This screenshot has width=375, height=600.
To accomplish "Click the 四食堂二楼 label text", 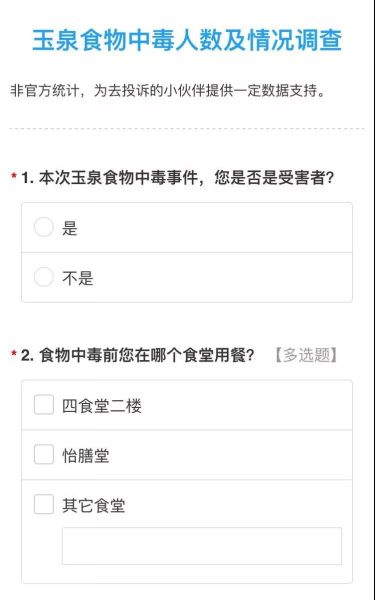I will click(x=102, y=406).
